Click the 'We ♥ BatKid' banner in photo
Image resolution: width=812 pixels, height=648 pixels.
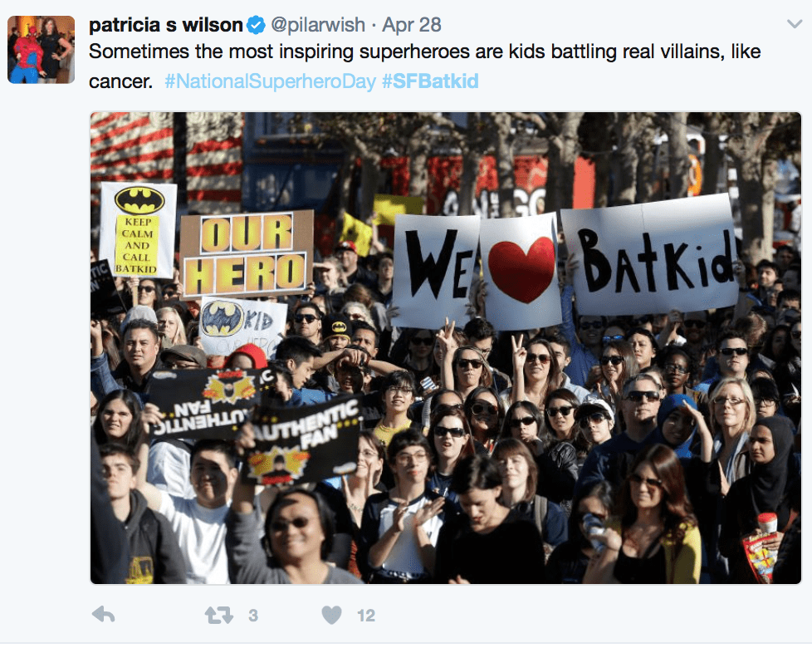click(565, 264)
